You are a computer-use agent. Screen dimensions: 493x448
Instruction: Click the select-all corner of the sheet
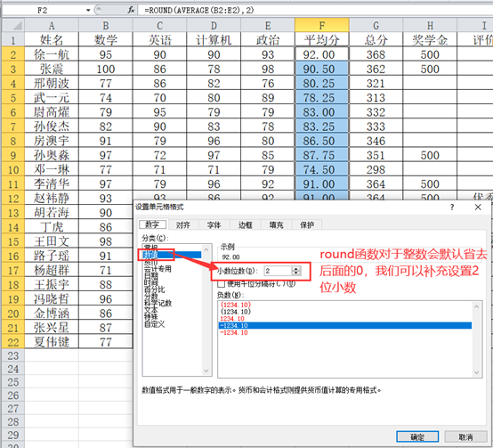pos(13,25)
